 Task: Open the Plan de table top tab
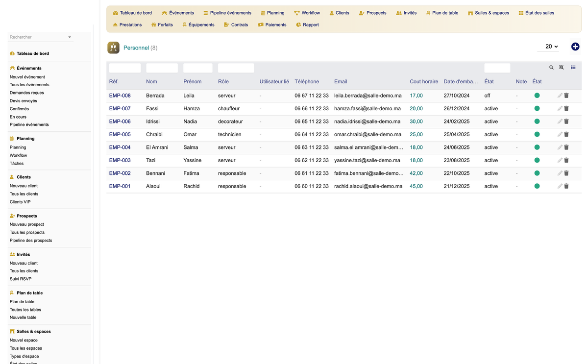tap(442, 13)
